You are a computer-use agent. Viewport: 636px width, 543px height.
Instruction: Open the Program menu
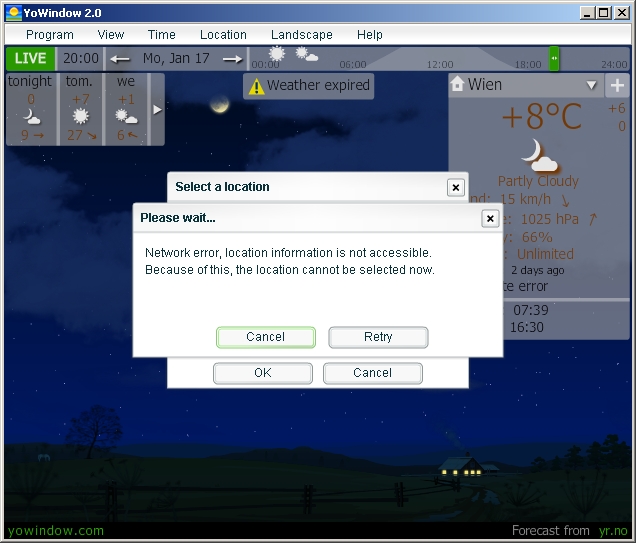[x=49, y=35]
